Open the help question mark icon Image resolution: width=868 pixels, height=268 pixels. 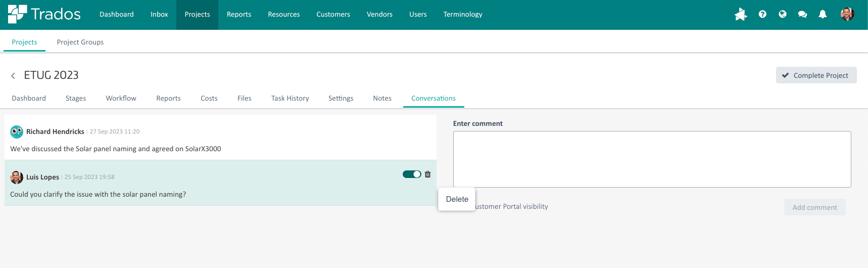(x=762, y=14)
